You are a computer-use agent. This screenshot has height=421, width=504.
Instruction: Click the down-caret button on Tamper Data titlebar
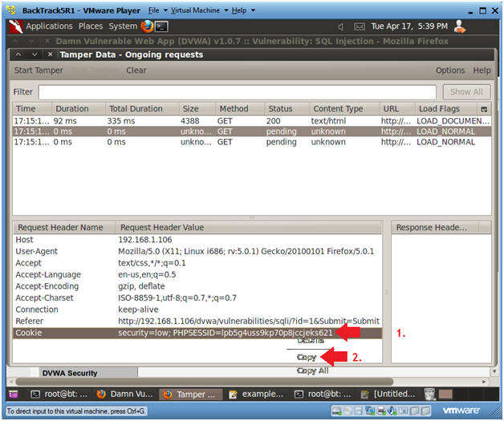[35, 55]
